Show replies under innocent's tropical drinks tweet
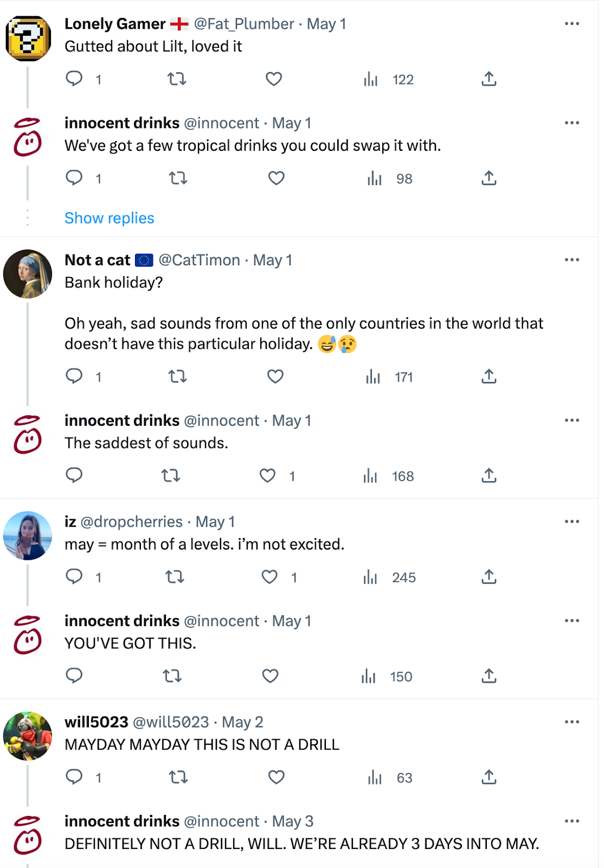 [x=110, y=218]
